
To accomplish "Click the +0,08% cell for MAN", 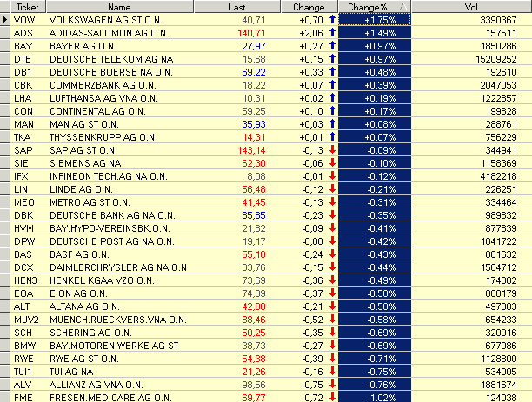I will pos(375,124).
